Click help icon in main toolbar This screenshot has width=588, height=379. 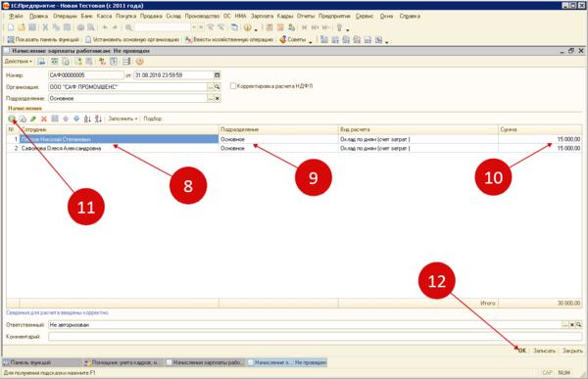(247, 27)
